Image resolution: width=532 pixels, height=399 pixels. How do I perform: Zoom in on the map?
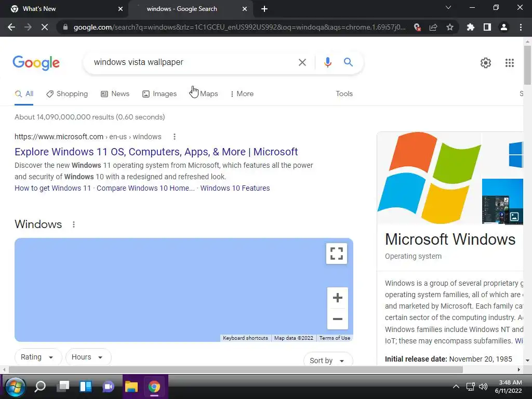[x=338, y=298]
